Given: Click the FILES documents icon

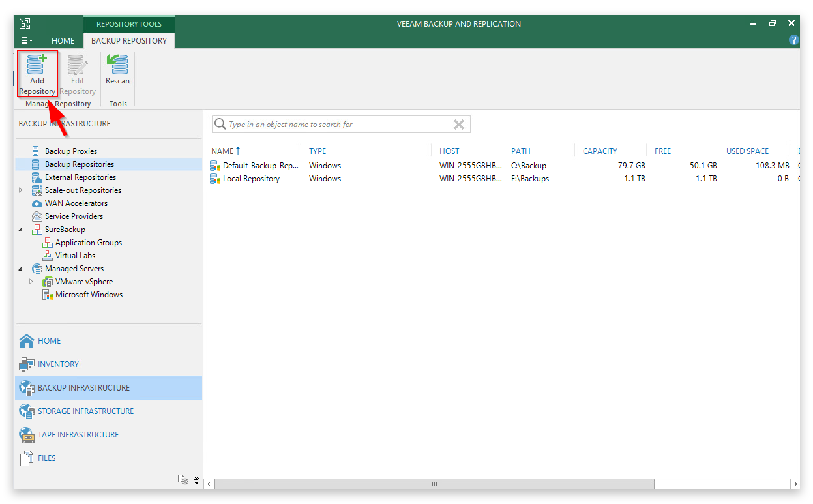Looking at the screenshot, I should [27, 458].
